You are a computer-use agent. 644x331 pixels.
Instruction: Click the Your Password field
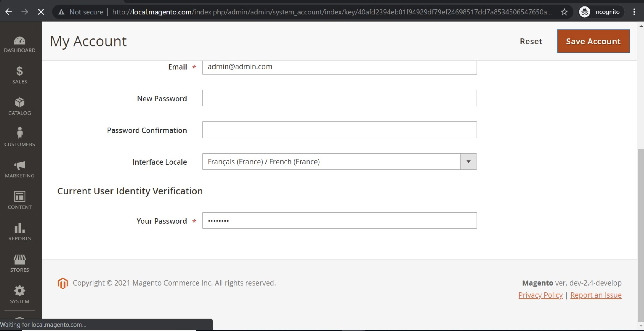pyautogui.click(x=339, y=220)
